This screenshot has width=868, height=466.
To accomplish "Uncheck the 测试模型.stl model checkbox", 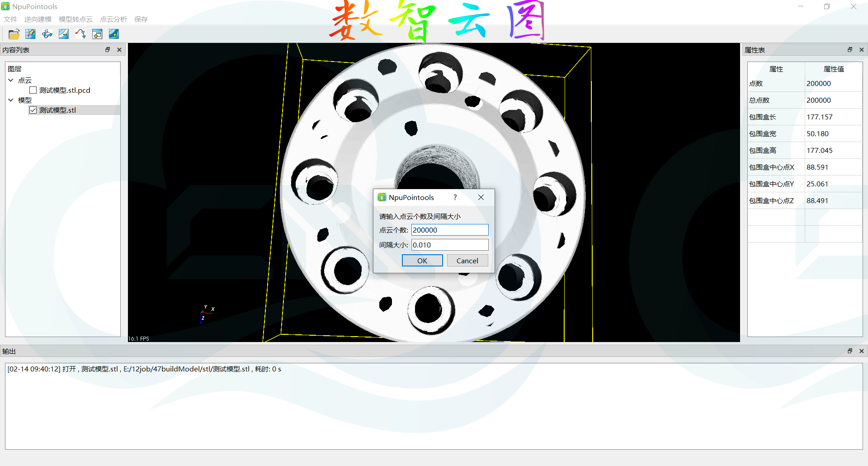I will pyautogui.click(x=33, y=110).
